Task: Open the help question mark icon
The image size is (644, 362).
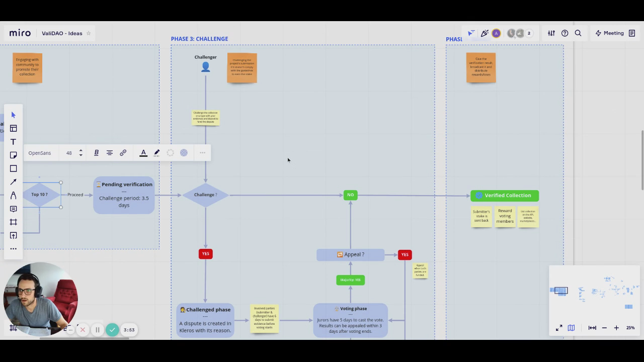Action: click(565, 33)
